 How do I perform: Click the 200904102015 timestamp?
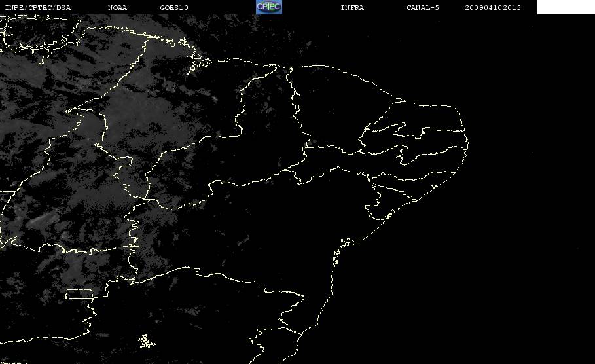point(493,7)
